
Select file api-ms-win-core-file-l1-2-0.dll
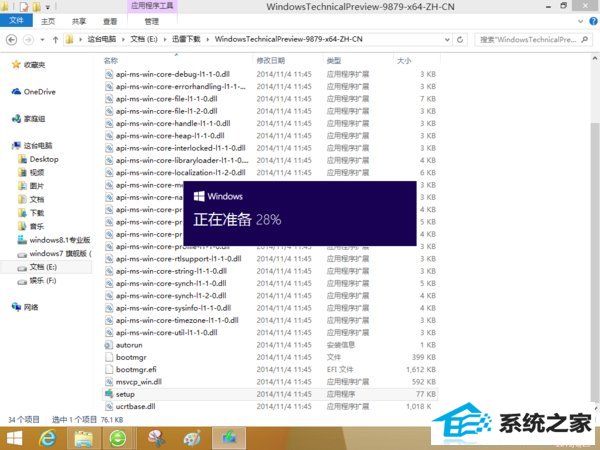(x=166, y=111)
